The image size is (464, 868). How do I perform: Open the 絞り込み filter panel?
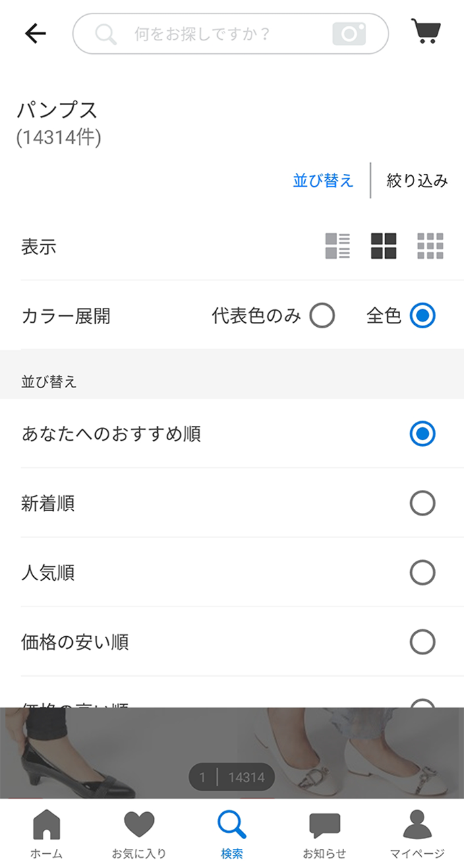tap(417, 181)
